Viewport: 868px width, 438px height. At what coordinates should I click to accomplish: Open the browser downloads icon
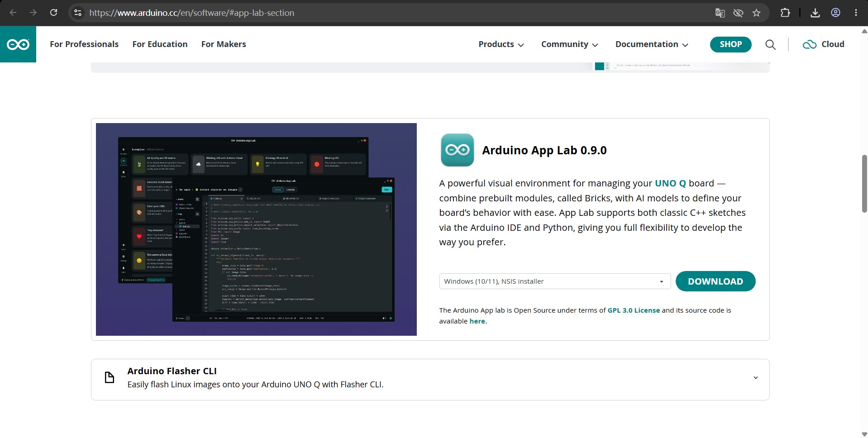coord(815,13)
